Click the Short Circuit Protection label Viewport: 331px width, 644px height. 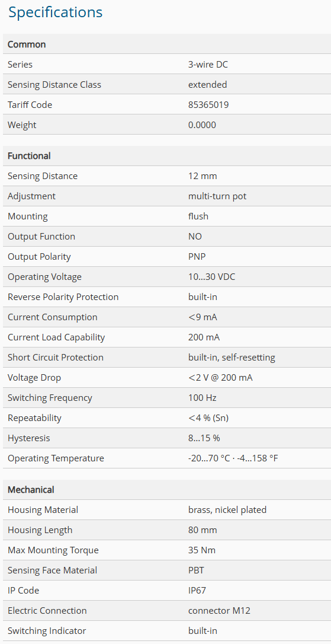(x=56, y=358)
